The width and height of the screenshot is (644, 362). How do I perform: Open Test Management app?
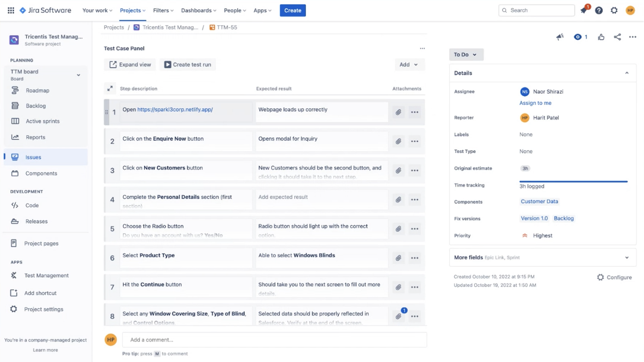tap(46, 276)
